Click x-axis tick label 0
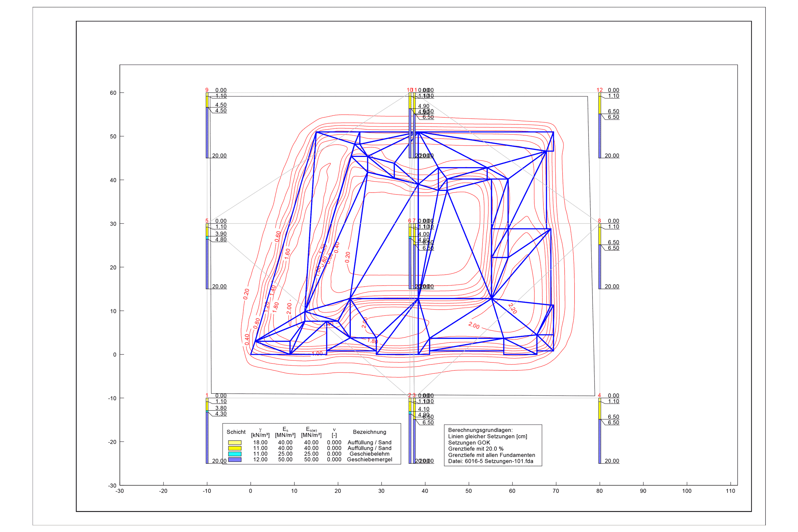Image resolution: width=798 pixels, height=532 pixels. point(250,491)
